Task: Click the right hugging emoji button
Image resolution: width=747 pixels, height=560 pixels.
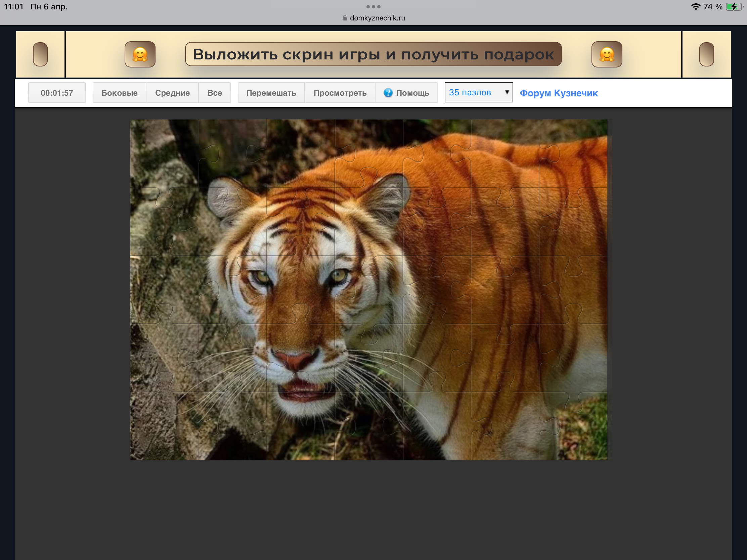Action: pyautogui.click(x=607, y=54)
